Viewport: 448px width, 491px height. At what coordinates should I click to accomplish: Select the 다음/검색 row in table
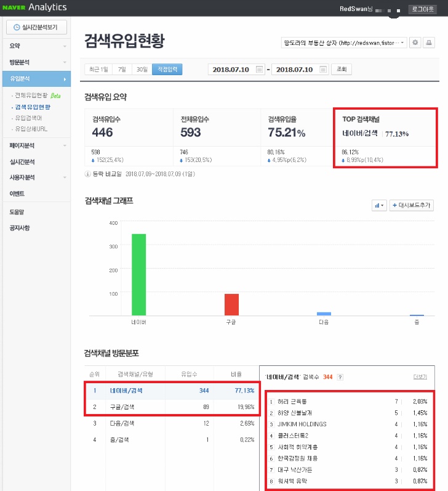coord(172,423)
